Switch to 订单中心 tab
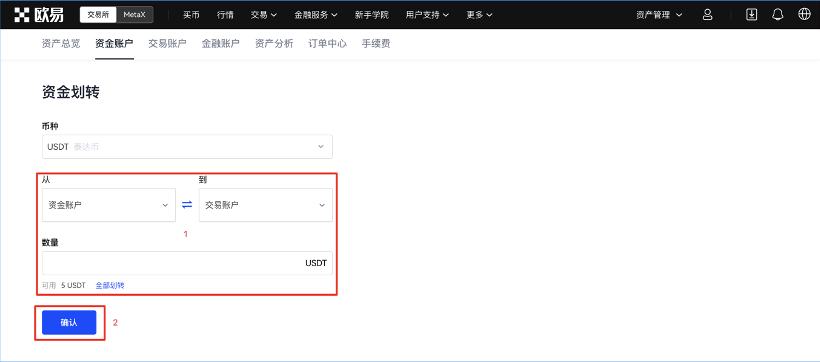Viewport: 820px width, 362px height. point(327,44)
